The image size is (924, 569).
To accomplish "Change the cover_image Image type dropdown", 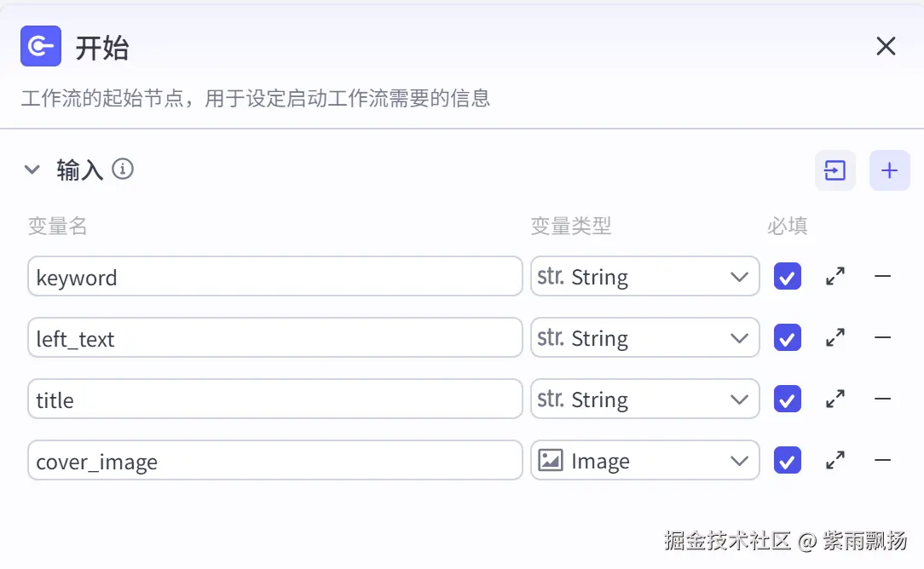I will 644,461.
